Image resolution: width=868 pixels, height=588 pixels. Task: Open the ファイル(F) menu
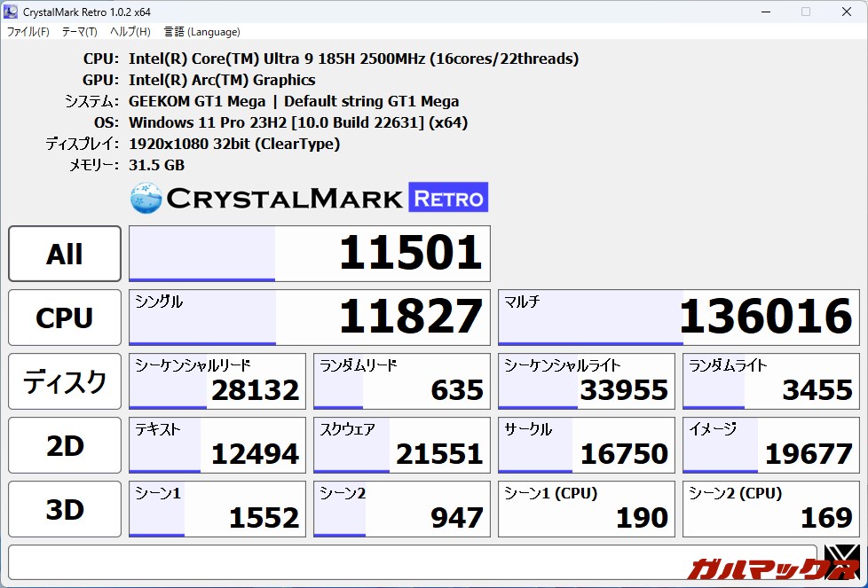pos(28,32)
